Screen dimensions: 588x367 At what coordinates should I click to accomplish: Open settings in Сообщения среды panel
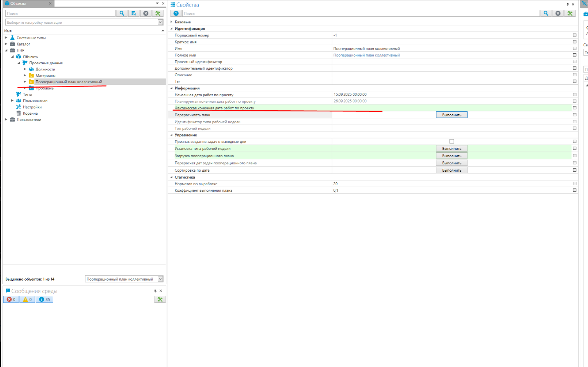pyautogui.click(x=160, y=299)
